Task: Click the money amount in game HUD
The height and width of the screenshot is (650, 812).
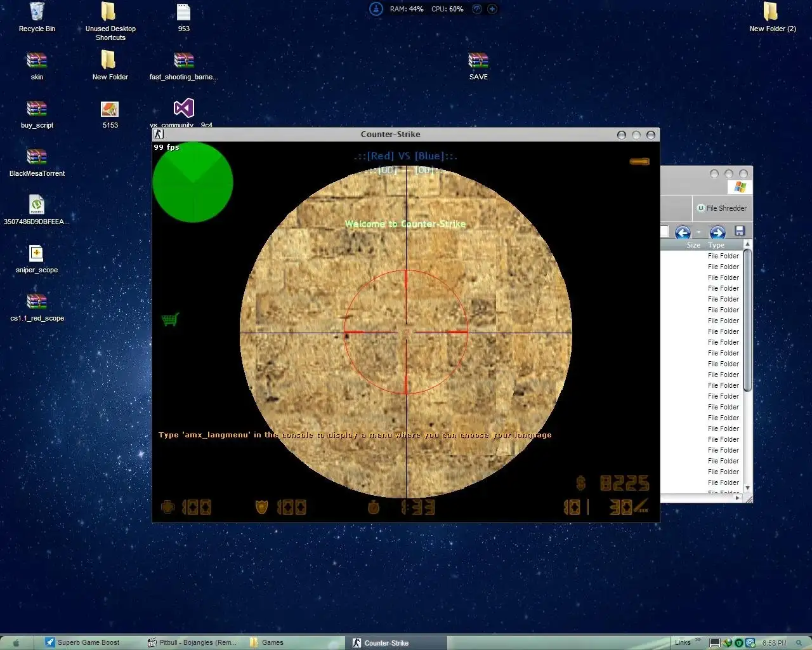Action: click(x=613, y=484)
